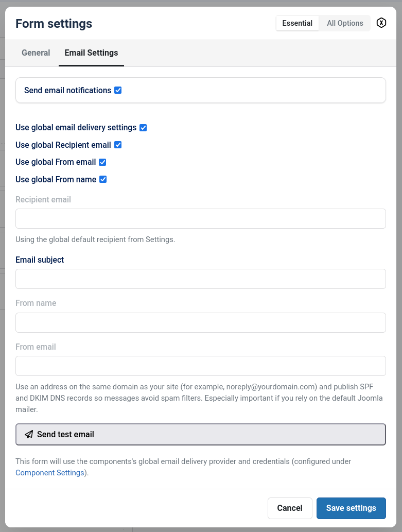This screenshot has height=532, width=402.
Task: Click the Recipient email input field
Action: [x=201, y=218]
